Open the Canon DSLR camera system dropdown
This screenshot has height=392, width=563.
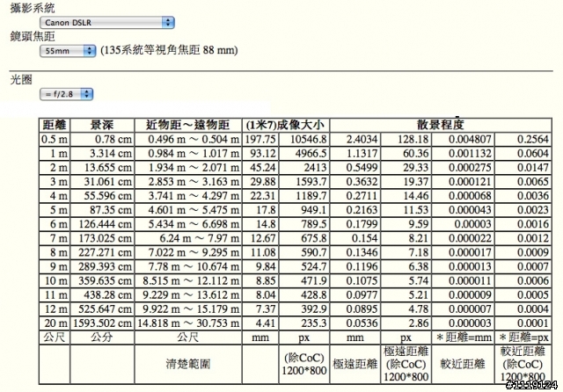pyautogui.click(x=107, y=22)
